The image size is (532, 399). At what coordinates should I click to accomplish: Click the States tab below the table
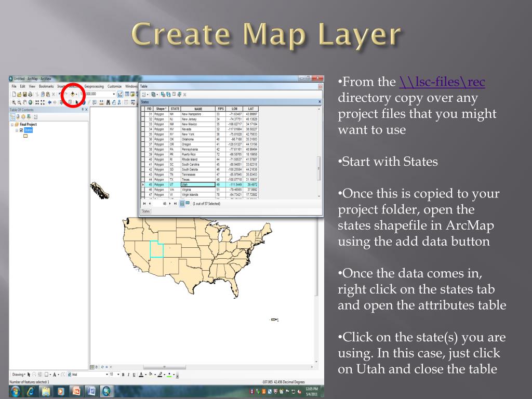[146, 211]
